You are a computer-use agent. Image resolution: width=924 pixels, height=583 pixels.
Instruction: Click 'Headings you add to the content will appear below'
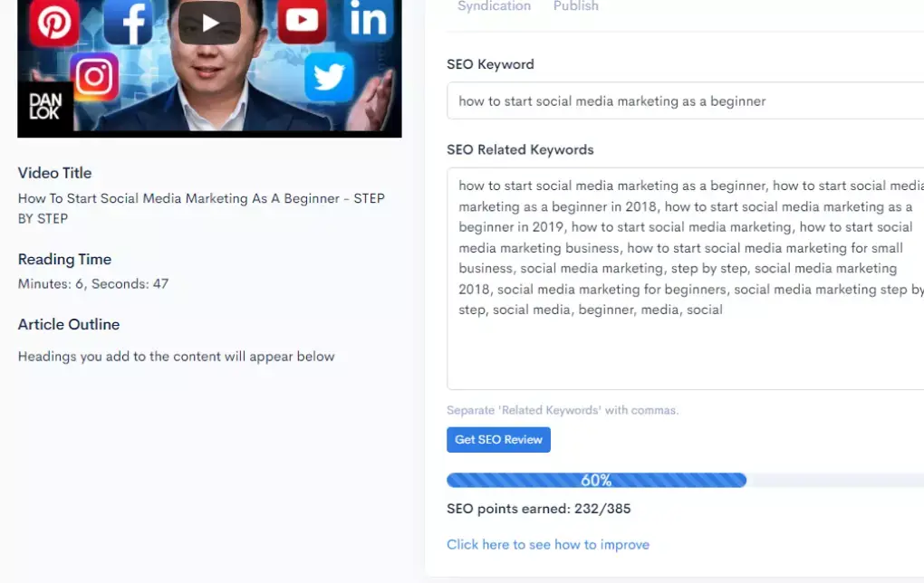coord(177,357)
